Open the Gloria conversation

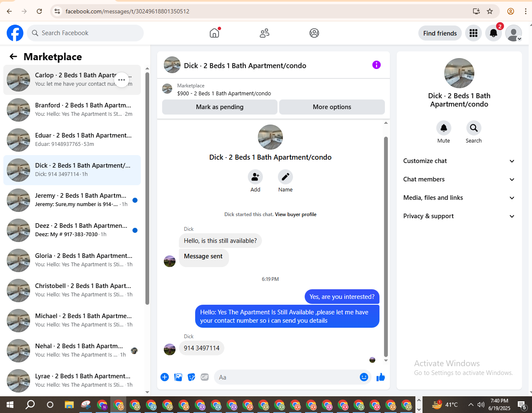pyautogui.click(x=72, y=260)
